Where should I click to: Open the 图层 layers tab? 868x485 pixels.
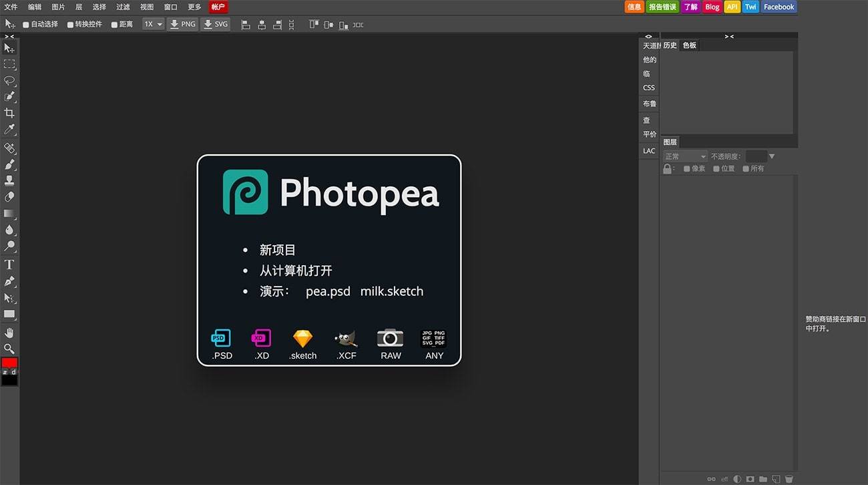pyautogui.click(x=670, y=142)
